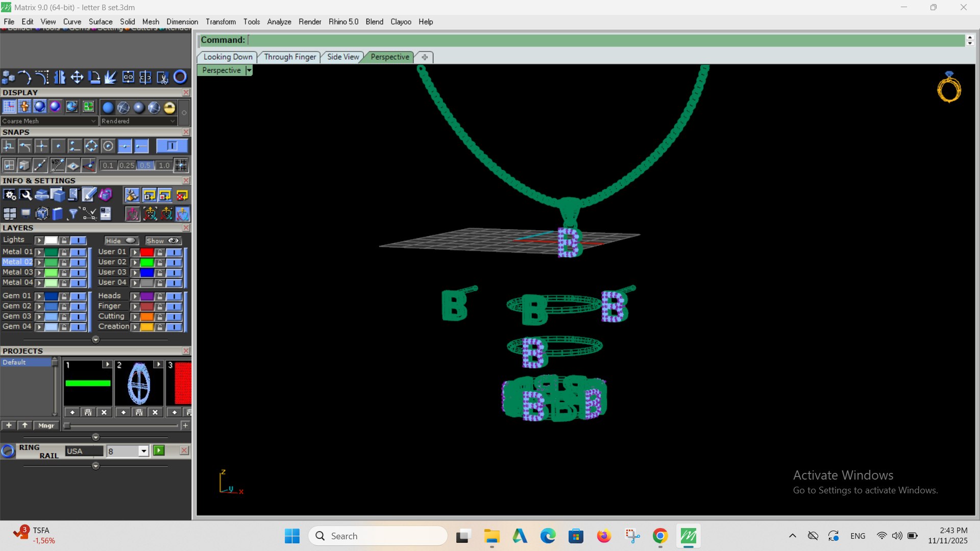Toggle grid snap hash icon
The height and width of the screenshot is (551, 980).
181,165
